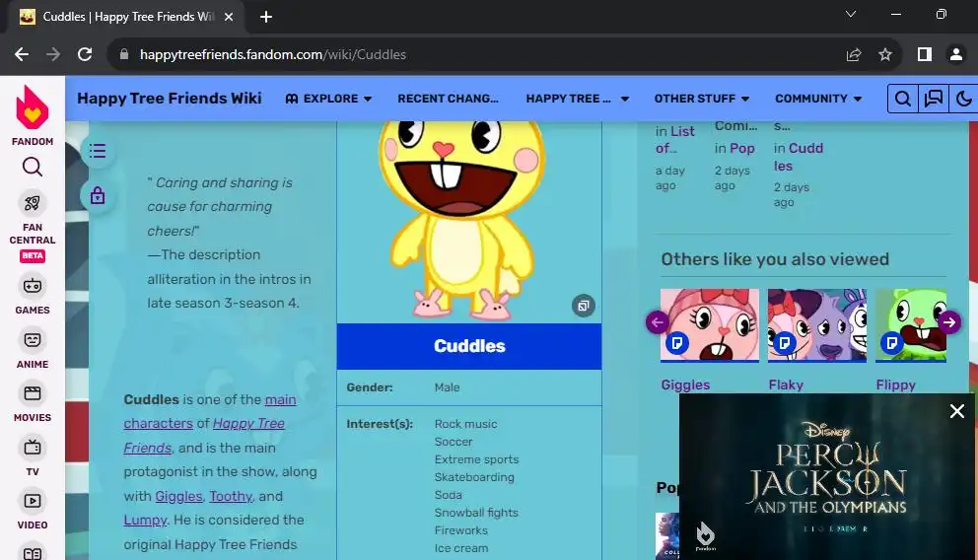Open the 'List of...' recent activity link
This screenshot has width=978, height=560.
(x=675, y=140)
